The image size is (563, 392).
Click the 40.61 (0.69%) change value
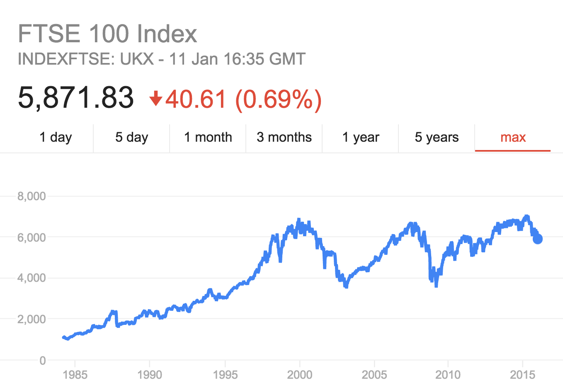[x=243, y=99]
